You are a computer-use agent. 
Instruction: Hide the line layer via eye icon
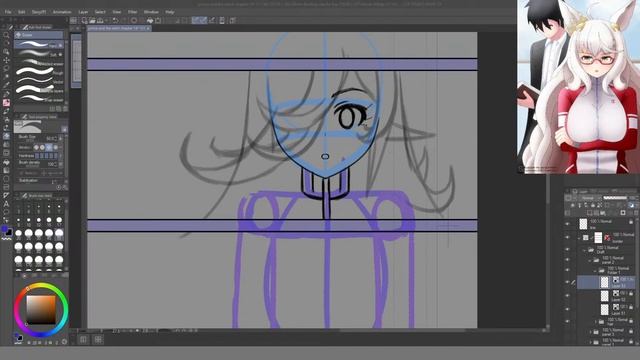point(567,224)
